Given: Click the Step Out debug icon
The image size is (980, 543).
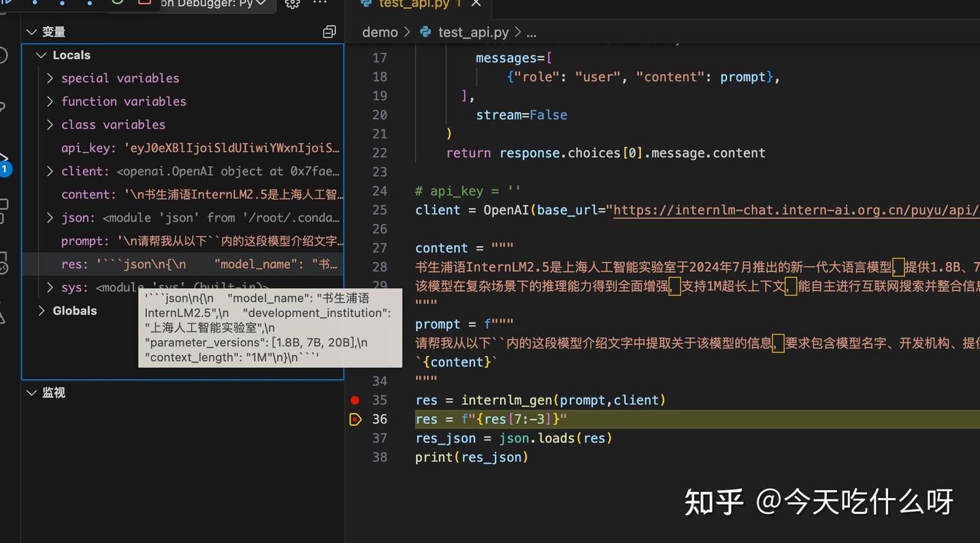Looking at the screenshot, I should coord(89,4).
